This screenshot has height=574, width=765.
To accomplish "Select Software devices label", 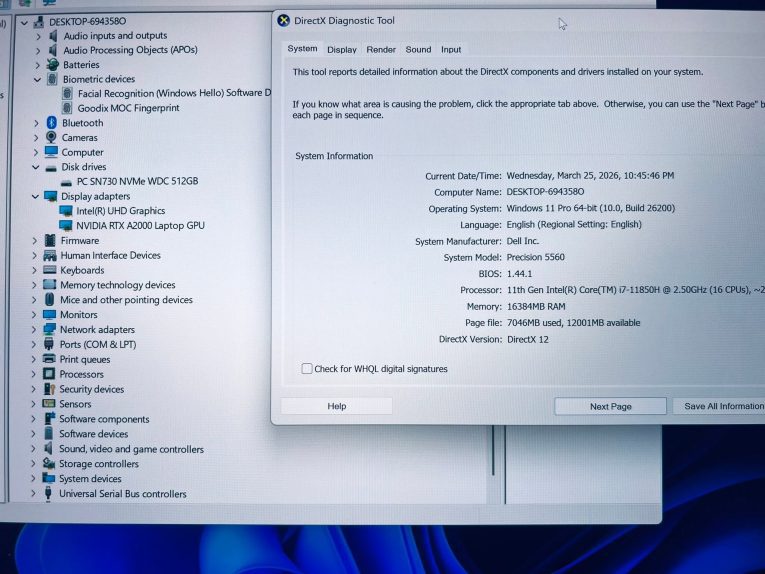I will click(x=93, y=434).
